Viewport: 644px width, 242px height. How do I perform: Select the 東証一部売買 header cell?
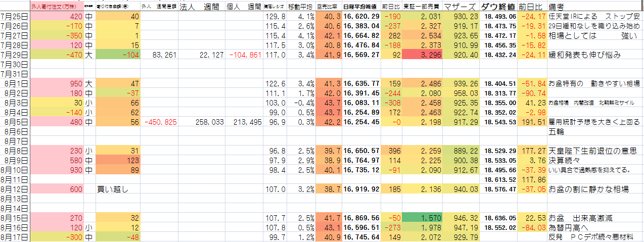point(423,8)
